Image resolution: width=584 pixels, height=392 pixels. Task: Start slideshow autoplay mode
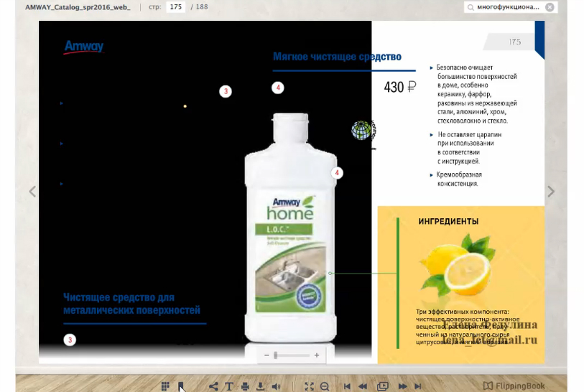coord(382,386)
